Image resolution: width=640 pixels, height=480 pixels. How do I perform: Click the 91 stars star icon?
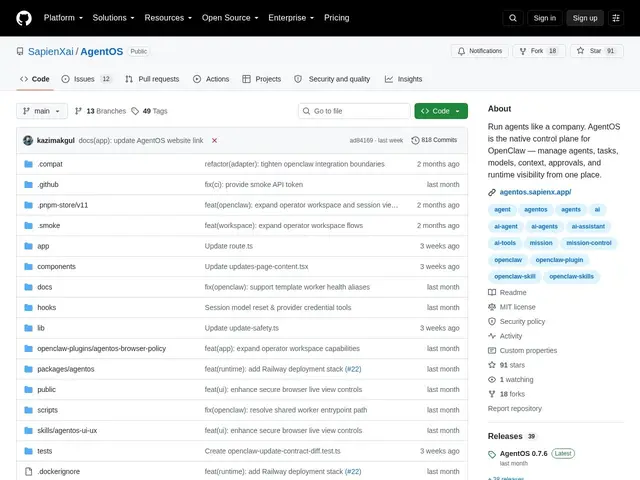tap(492, 365)
